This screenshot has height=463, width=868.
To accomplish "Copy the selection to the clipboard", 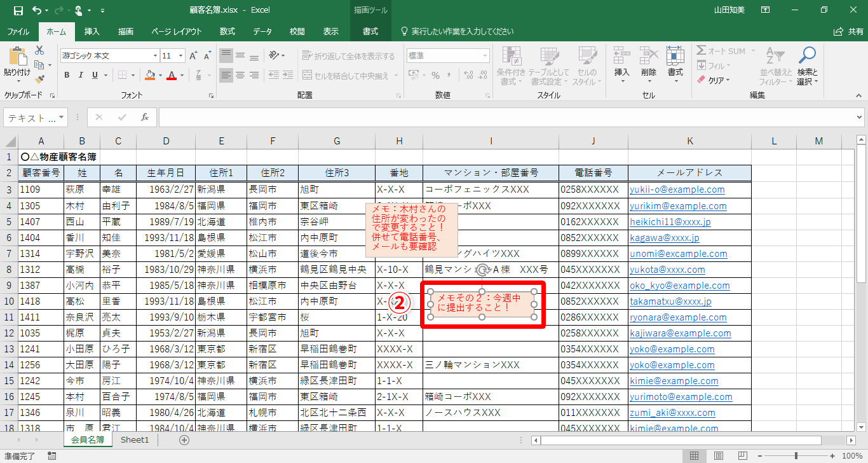I will pyautogui.click(x=38, y=65).
